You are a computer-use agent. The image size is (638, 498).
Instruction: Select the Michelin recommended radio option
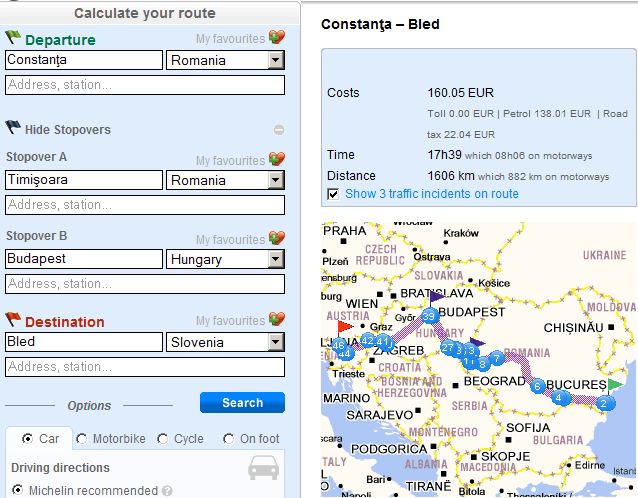[x=18, y=490]
